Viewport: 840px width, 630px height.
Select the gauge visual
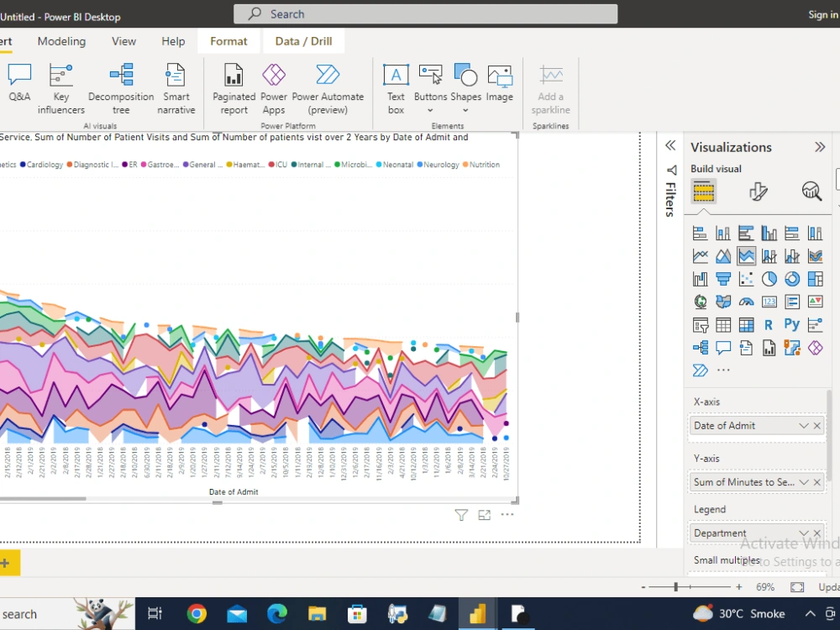(746, 302)
